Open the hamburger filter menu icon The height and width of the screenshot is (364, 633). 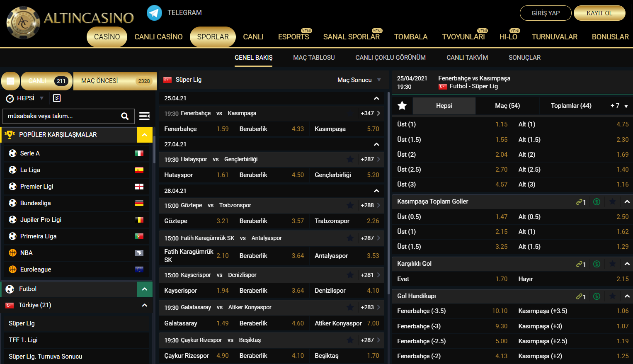[144, 116]
